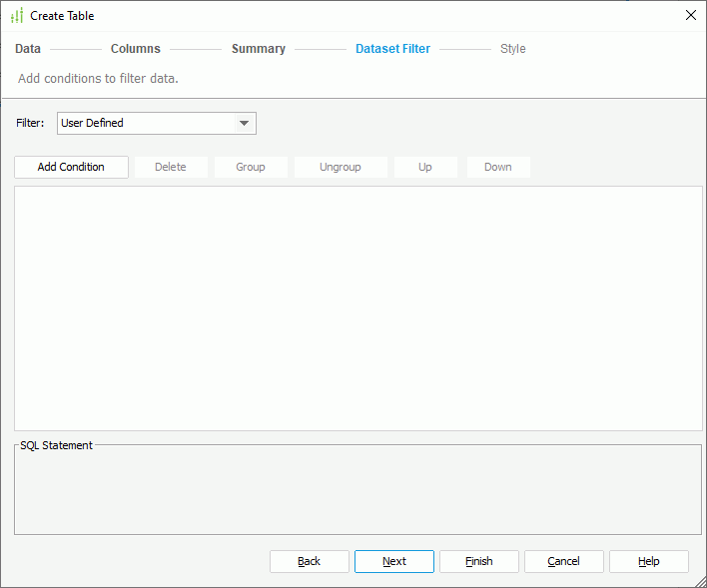Open the Summary wizard step
Viewport: 707px width, 588px height.
259,49
